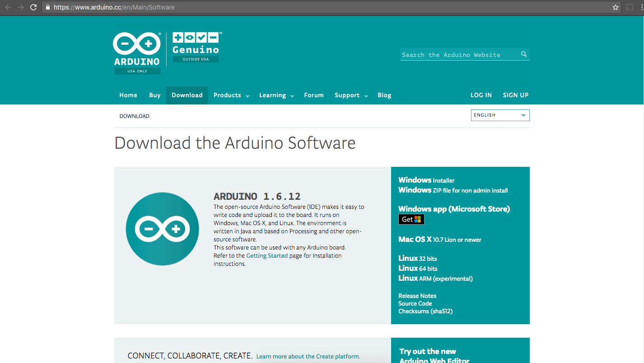Download Linux 64 bits version
The height and width of the screenshot is (363, 644).
(418, 269)
